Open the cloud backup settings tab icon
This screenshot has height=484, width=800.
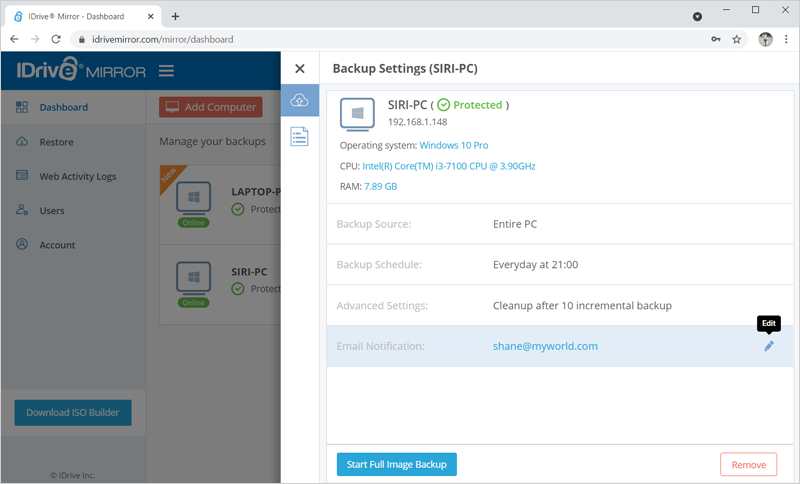pyautogui.click(x=299, y=100)
